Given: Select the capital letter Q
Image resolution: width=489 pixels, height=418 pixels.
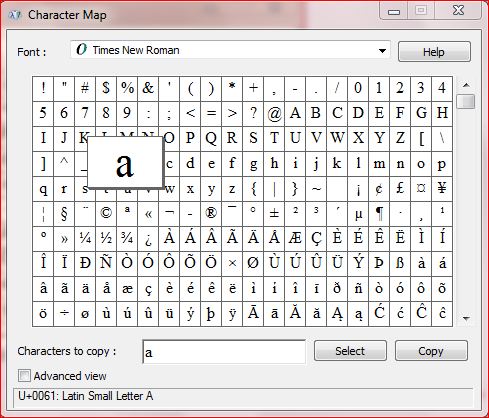Looking at the screenshot, I should coord(211,139).
